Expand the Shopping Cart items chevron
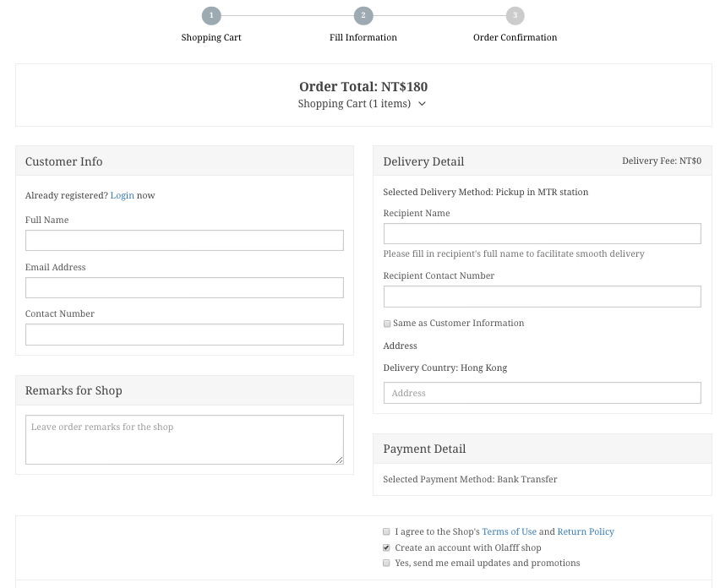 (422, 104)
